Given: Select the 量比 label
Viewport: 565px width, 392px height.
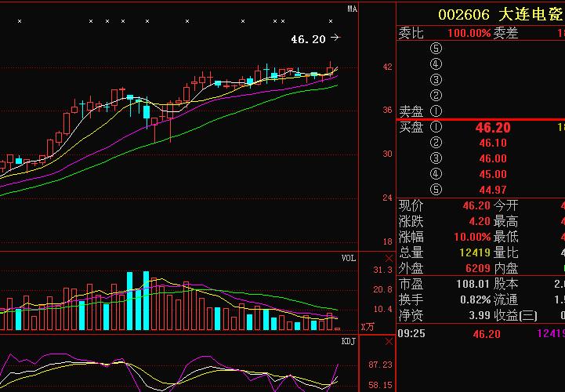Looking at the screenshot, I should [x=505, y=252].
